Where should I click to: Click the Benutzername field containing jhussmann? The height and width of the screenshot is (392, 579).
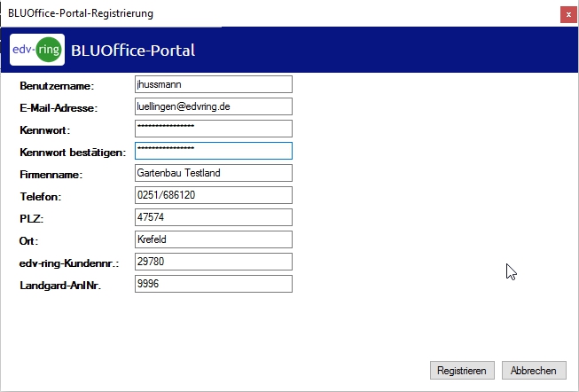tap(213, 84)
